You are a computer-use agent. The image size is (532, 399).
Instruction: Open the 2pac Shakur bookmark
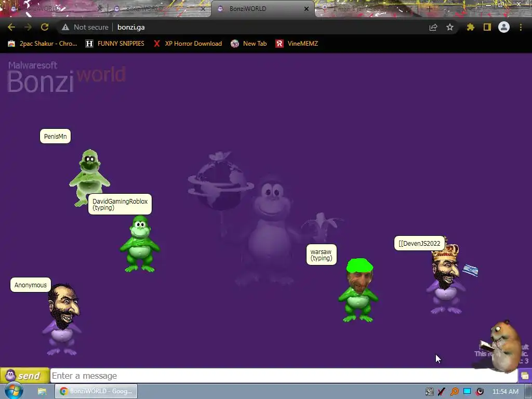coord(43,44)
